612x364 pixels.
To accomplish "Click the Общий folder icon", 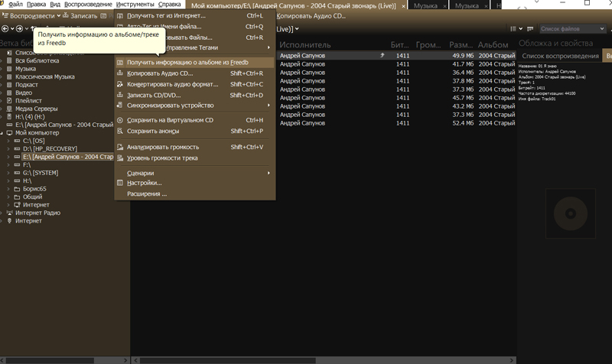I will coord(17,197).
